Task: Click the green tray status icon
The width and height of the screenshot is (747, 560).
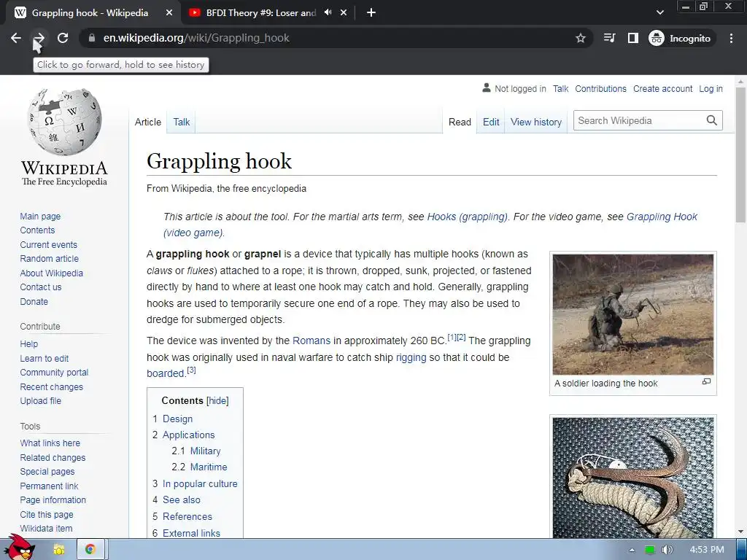Action: (x=649, y=550)
